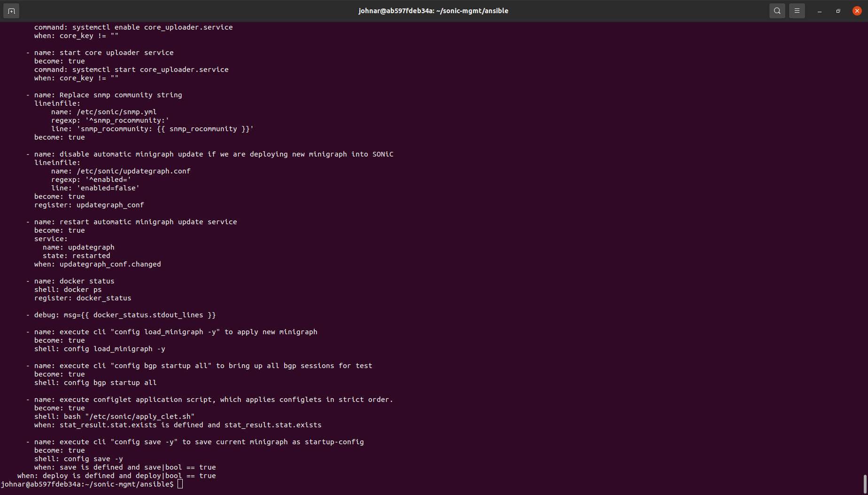Click task name 'config load_minigraph -y' to apply
Image resolution: width=868 pixels, height=495 pixels.
176,332
